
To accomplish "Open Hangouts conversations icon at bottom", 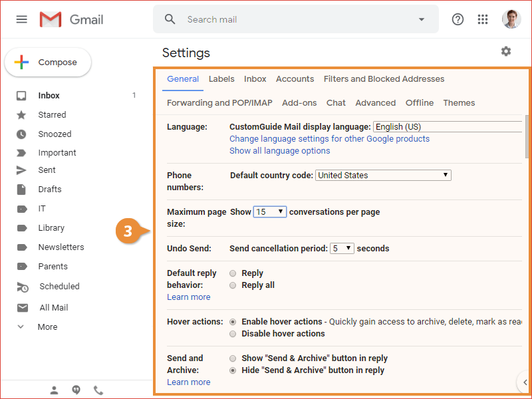I will click(76, 390).
